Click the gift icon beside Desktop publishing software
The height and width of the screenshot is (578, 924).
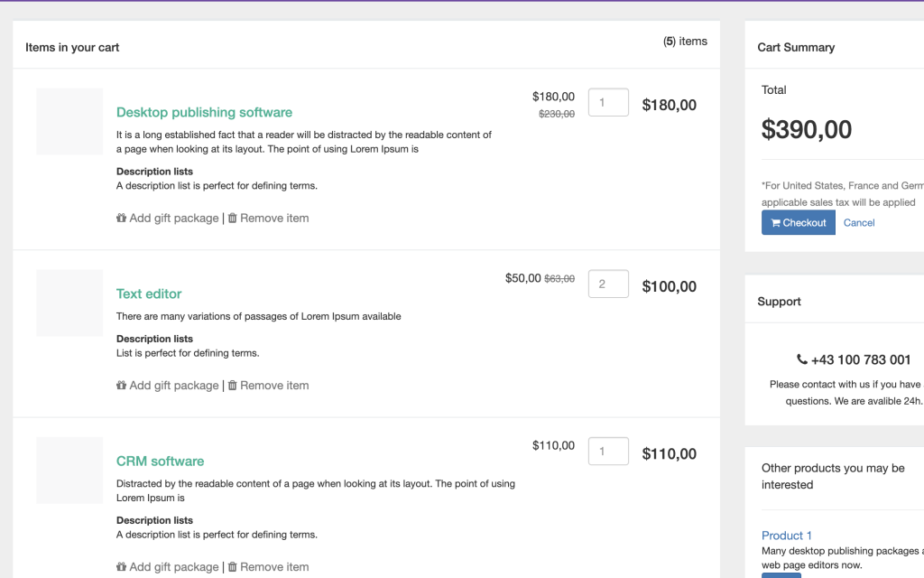[121, 218]
